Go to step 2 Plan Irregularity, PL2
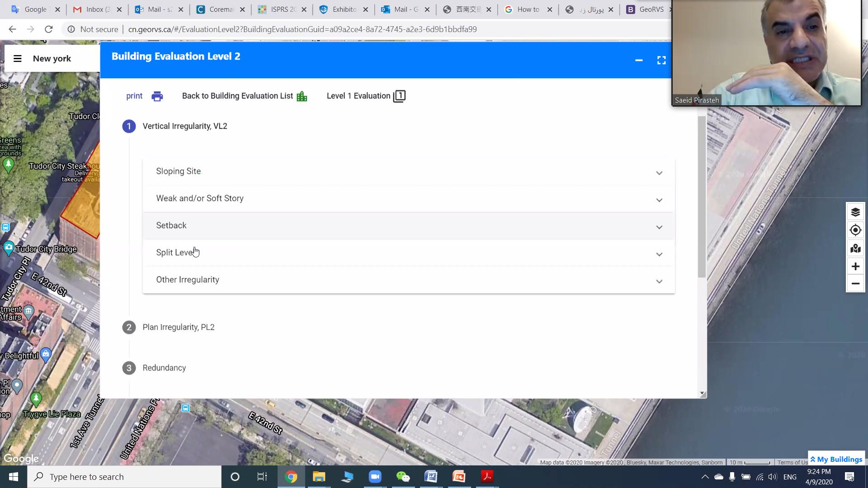 coord(178,327)
